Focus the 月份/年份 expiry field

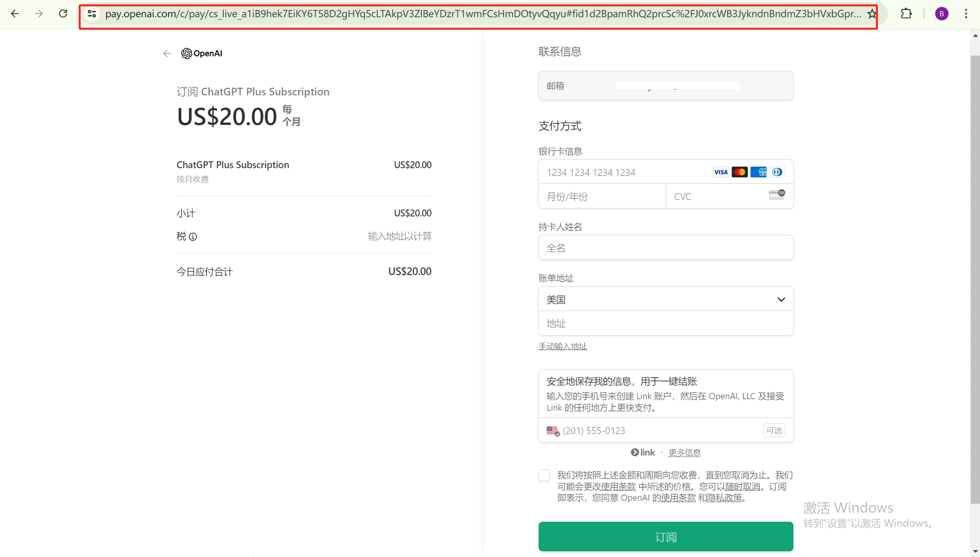[602, 197]
